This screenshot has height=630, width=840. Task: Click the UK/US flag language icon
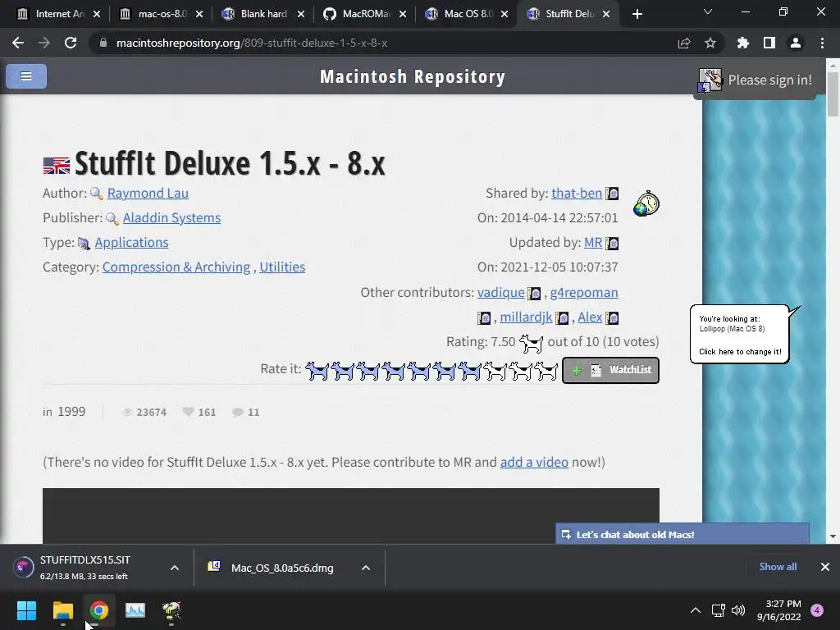[57, 166]
